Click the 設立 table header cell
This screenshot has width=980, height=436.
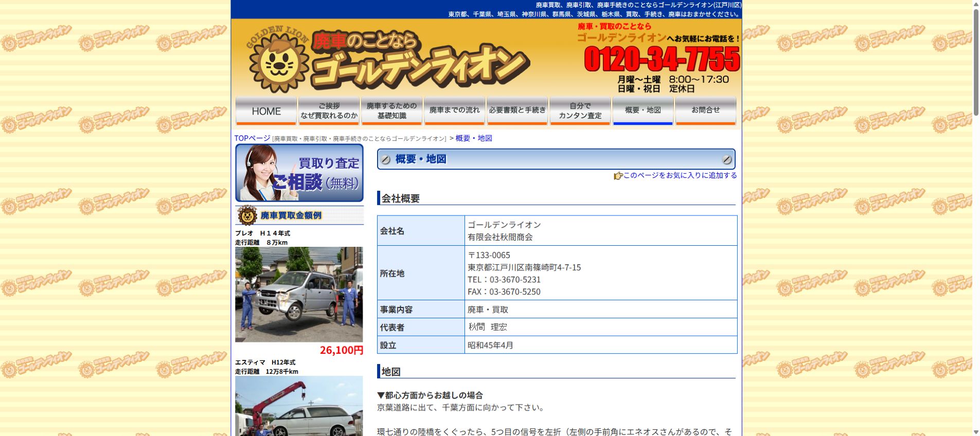pyautogui.click(x=421, y=345)
